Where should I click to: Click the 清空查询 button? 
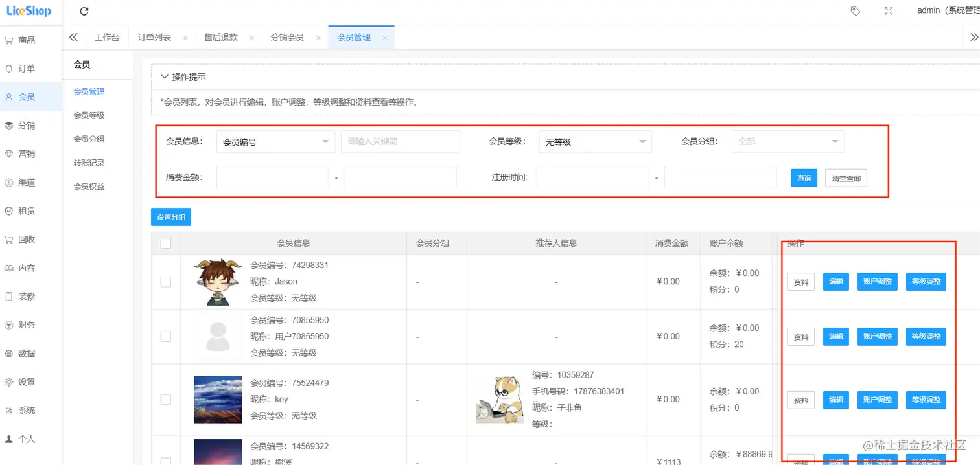[x=846, y=178]
